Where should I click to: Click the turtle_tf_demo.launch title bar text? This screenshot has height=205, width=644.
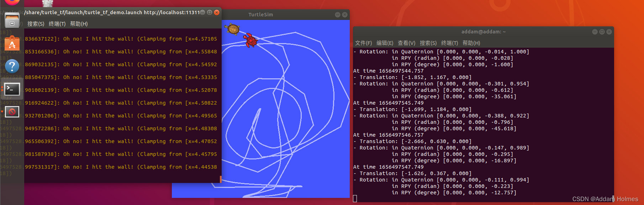point(112,12)
